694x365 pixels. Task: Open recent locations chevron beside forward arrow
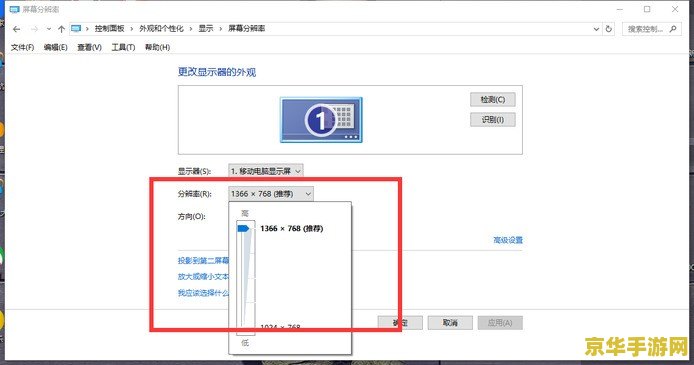pyautogui.click(x=49, y=29)
